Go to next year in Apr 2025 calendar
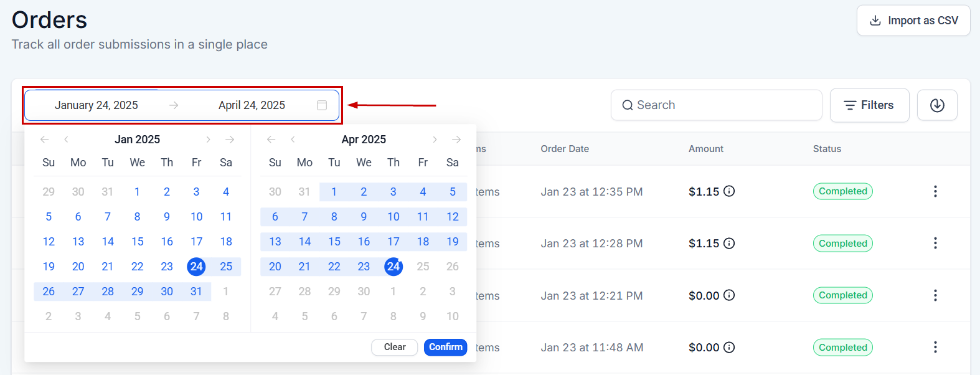Screen dimensions: 980x375 pos(456,140)
